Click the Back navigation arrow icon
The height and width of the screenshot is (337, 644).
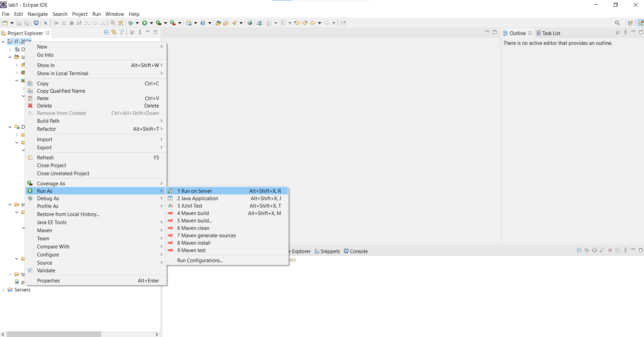pyautogui.click(x=313, y=23)
